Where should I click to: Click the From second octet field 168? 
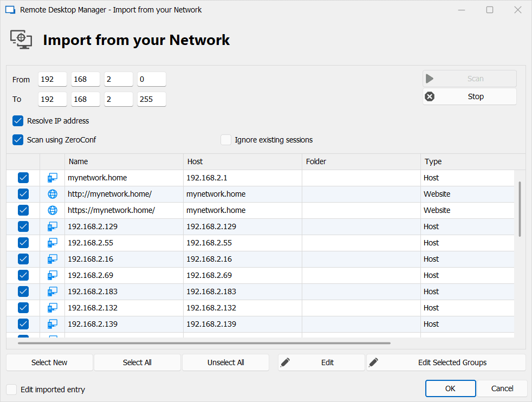click(x=86, y=80)
